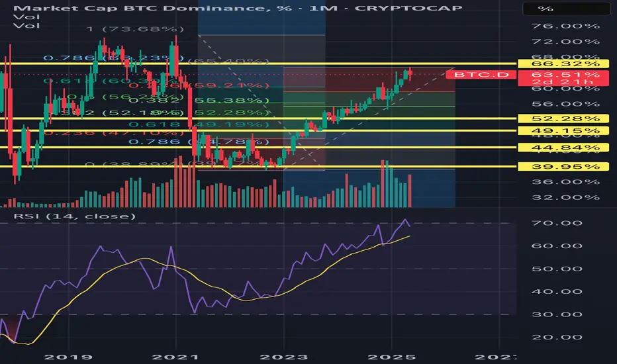Click the 56.00% price axis value
The width and height of the screenshot is (617, 364).
pos(565,104)
